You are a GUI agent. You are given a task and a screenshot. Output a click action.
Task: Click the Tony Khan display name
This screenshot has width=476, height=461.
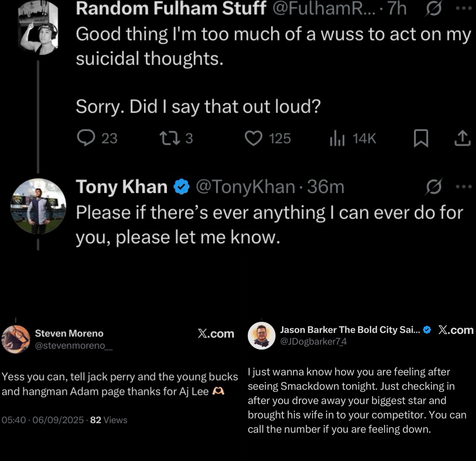pos(122,187)
